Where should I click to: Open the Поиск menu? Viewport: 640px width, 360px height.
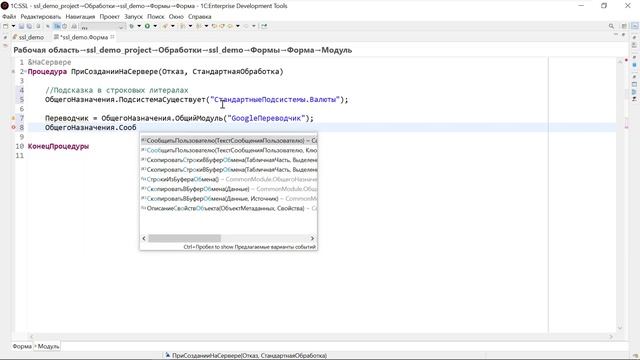click(156, 17)
